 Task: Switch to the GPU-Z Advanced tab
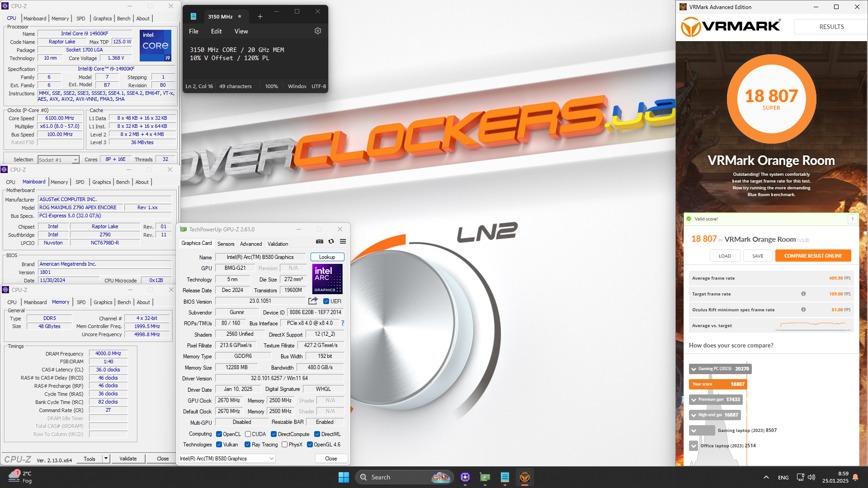coord(251,244)
